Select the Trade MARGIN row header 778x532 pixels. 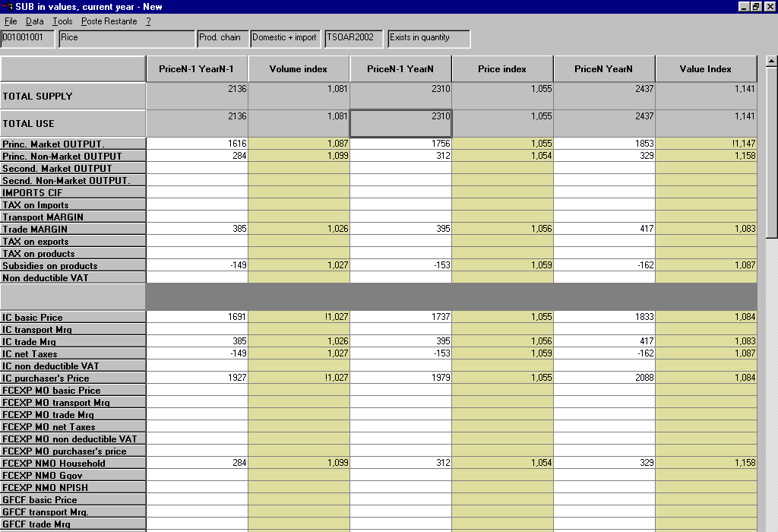click(x=73, y=230)
